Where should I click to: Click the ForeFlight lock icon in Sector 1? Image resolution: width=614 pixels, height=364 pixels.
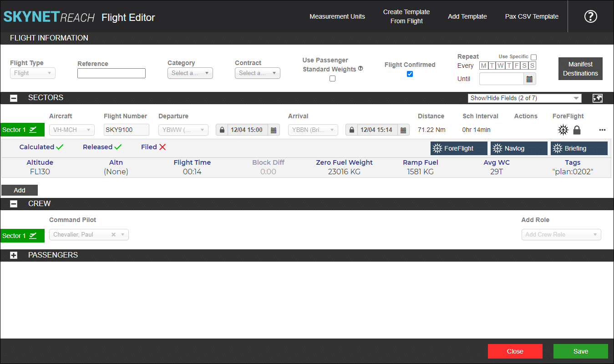577,130
